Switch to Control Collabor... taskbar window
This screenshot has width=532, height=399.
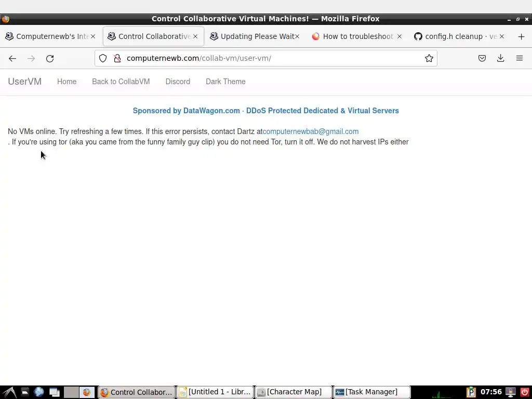pos(137,392)
